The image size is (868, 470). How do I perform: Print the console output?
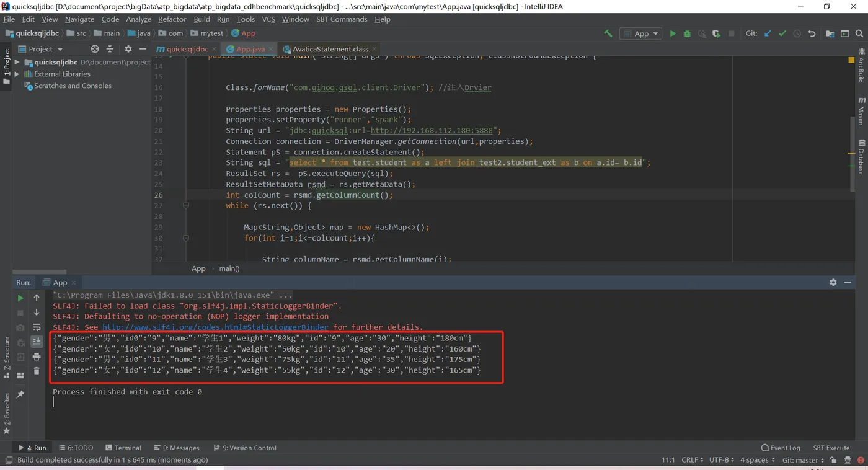(37, 357)
